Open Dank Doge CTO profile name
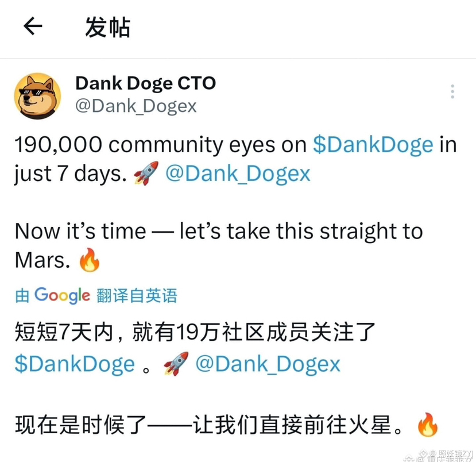476x462 pixels. coord(145,83)
